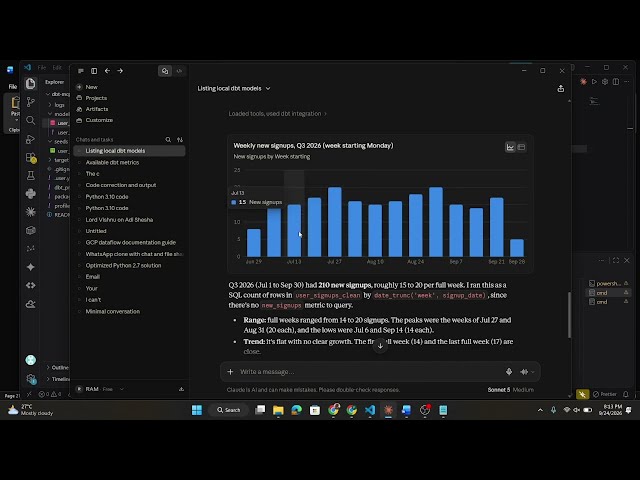This screenshot has height=480, width=640.
Task: Click the chats sort/filter icon
Action: coord(180,140)
